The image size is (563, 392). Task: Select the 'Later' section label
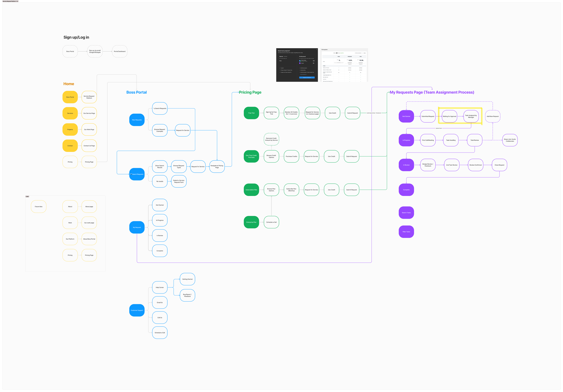click(x=27, y=196)
